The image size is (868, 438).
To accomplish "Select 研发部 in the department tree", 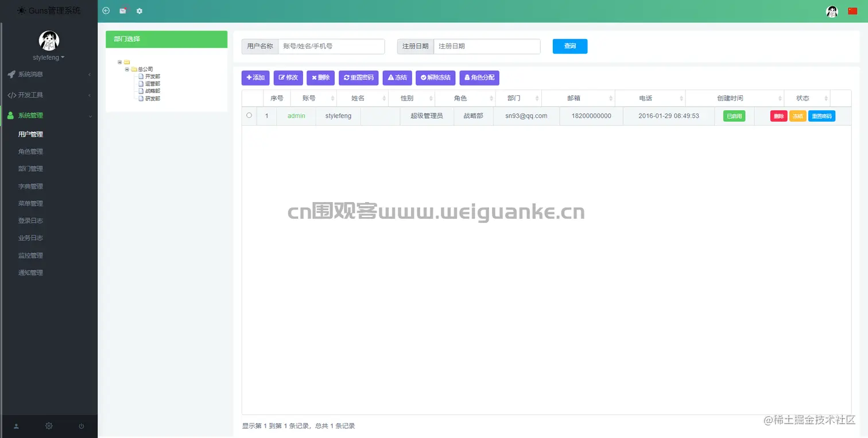I will click(x=153, y=98).
